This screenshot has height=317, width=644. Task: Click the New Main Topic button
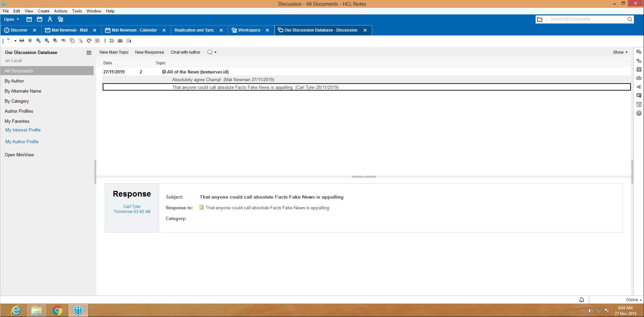(114, 52)
